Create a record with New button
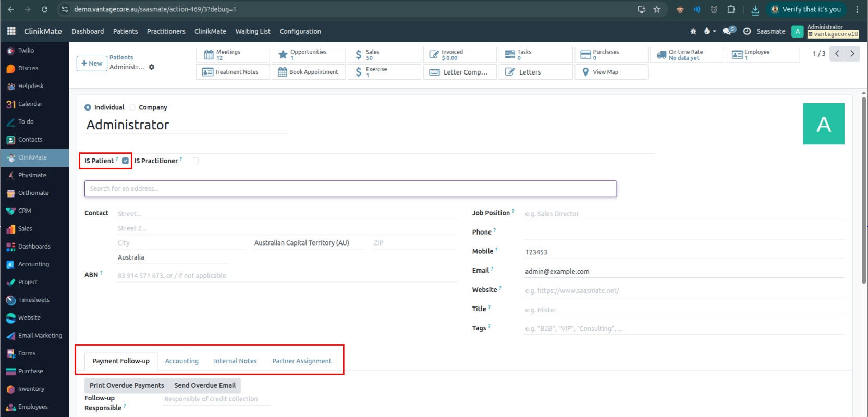The height and width of the screenshot is (417, 868). pos(92,63)
